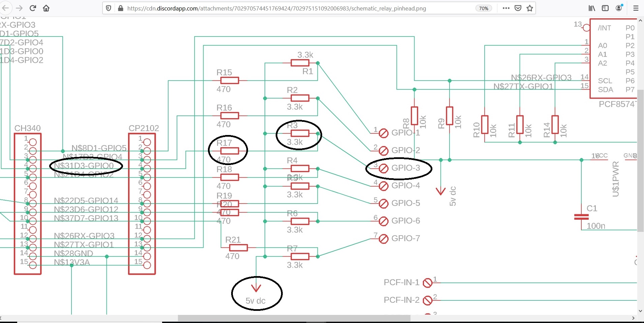
Task: Click the CH340 header label
Action: tap(27, 128)
